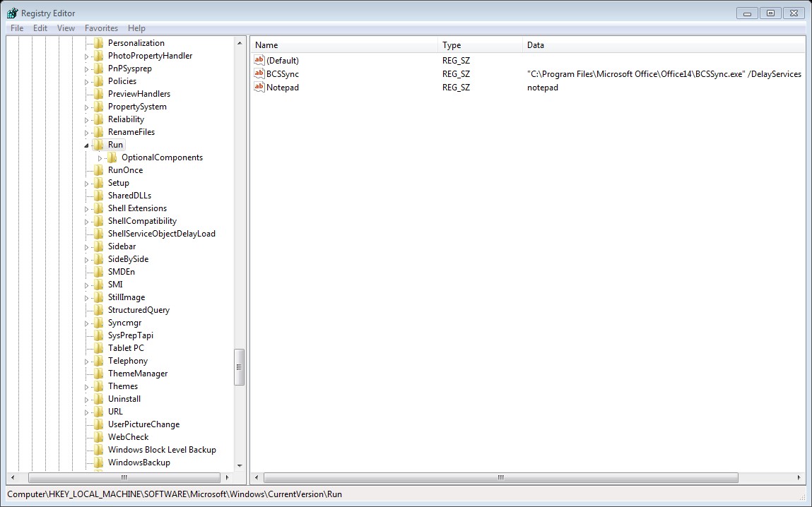This screenshot has width=812, height=507.
Task: Click the tree pane vertical scrollbar thumb
Action: point(240,366)
